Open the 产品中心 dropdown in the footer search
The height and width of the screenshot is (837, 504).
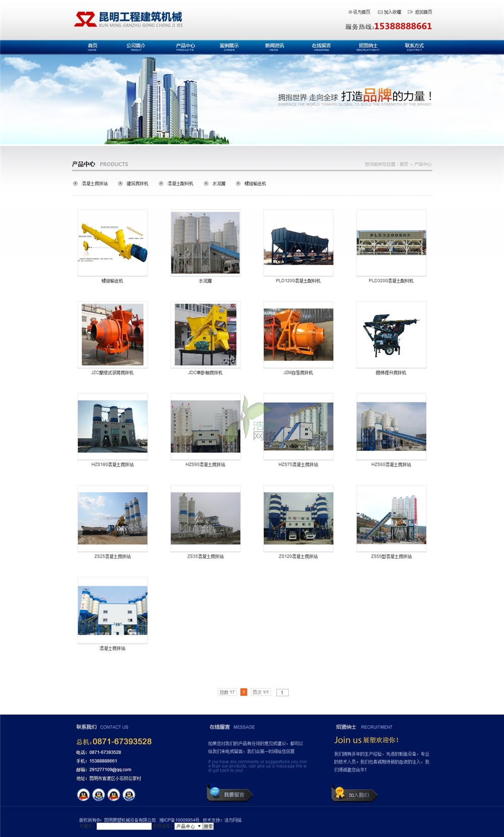point(188,826)
